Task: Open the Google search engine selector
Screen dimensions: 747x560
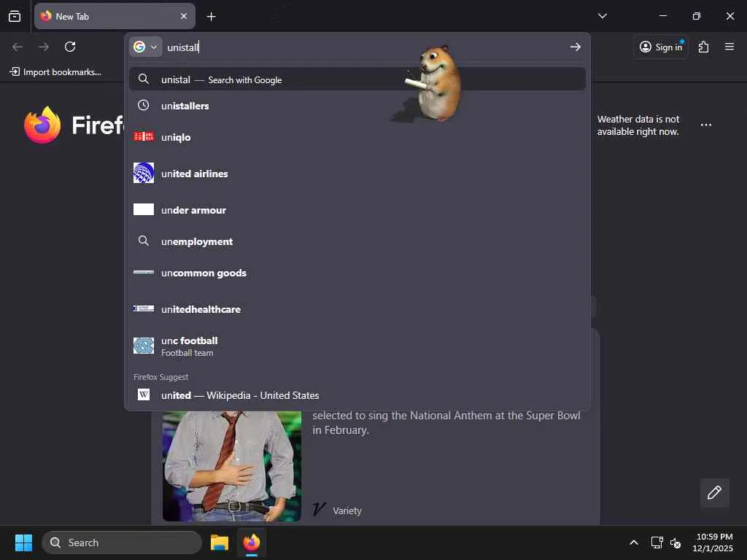Action: [145, 47]
